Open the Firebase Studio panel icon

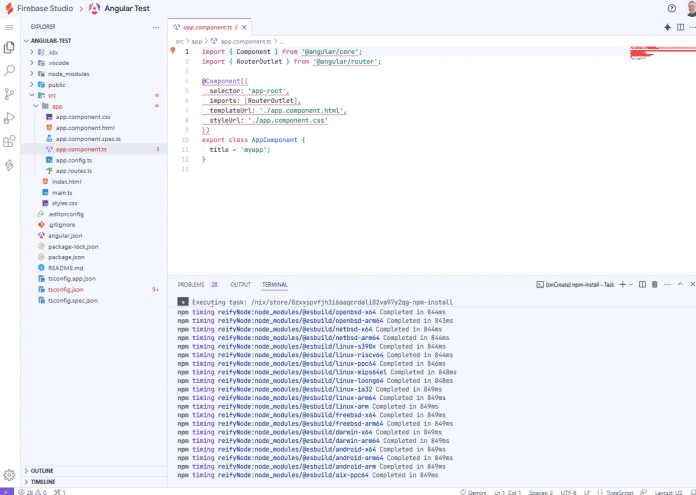click(x=9, y=165)
